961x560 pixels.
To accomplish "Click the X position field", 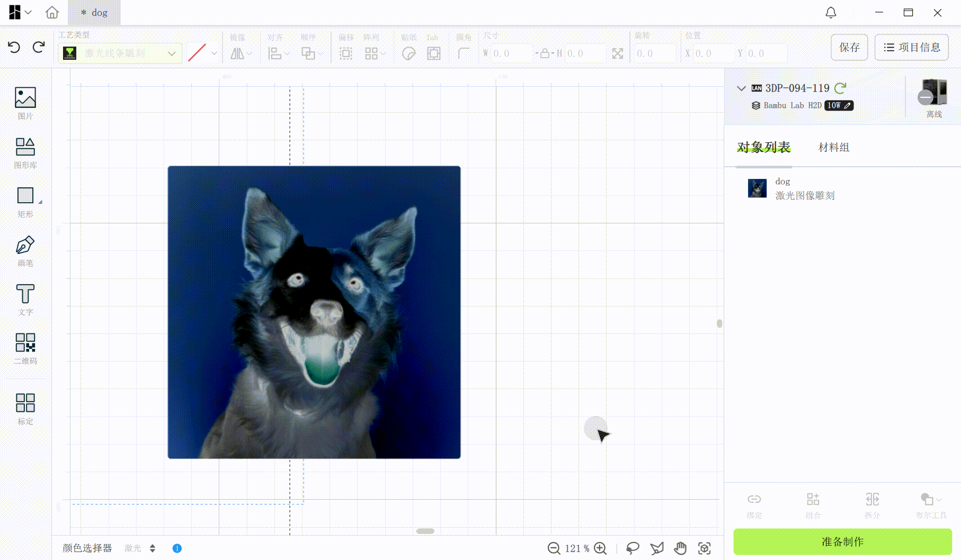I will 714,53.
